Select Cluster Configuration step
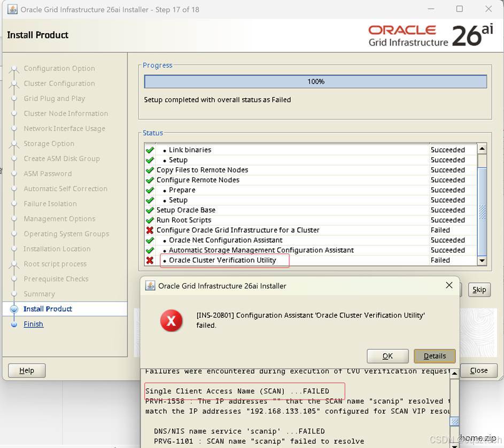 coord(59,83)
